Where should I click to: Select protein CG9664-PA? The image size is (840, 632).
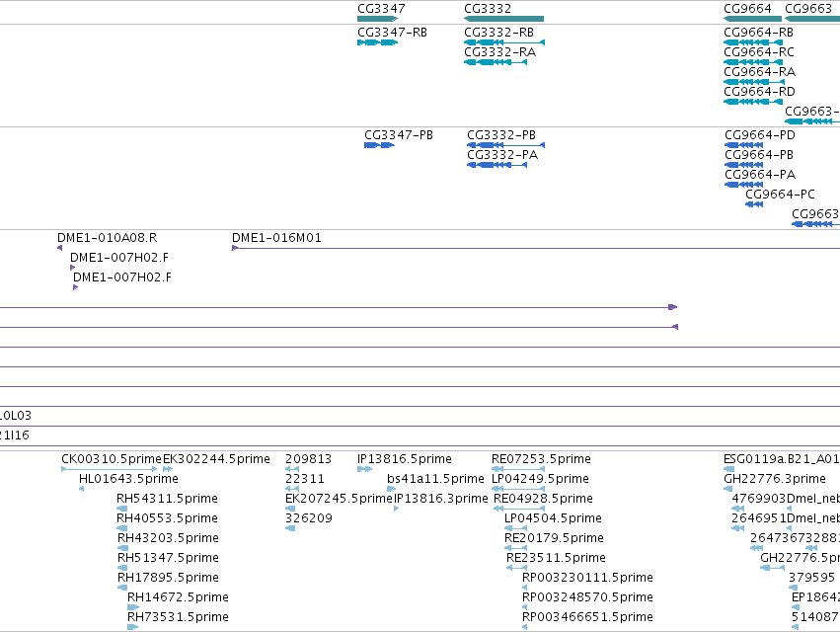[x=760, y=175]
